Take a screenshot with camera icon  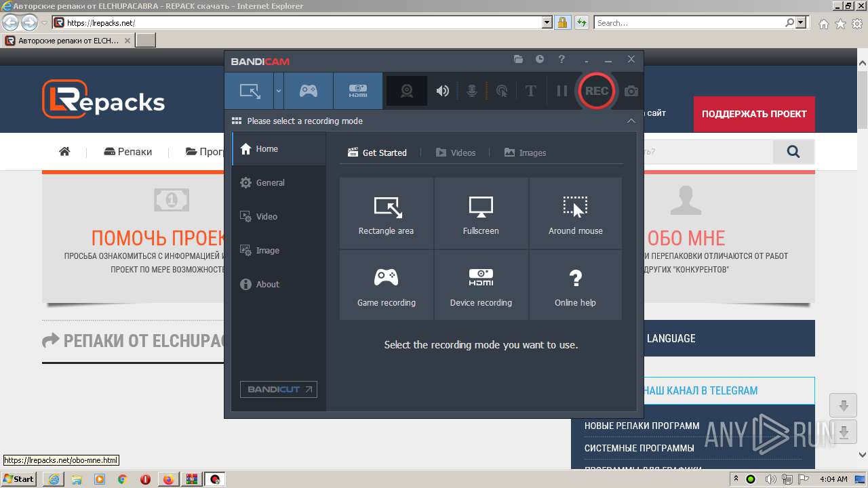point(631,91)
